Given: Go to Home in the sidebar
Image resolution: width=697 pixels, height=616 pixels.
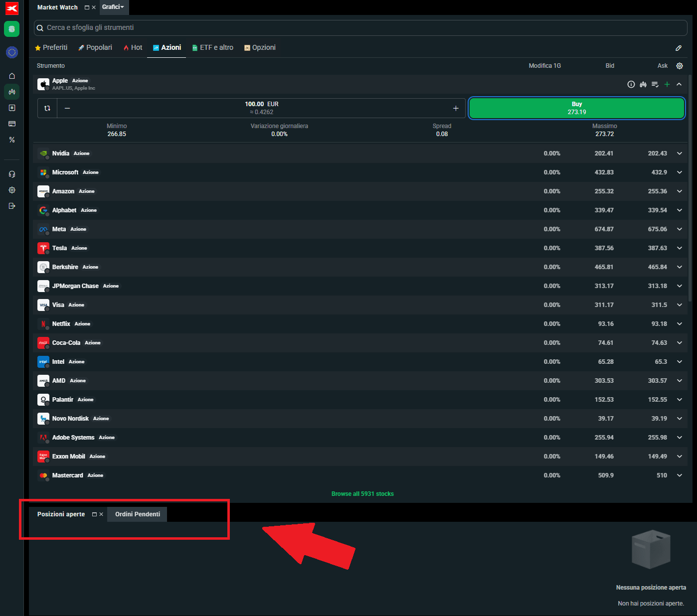Looking at the screenshot, I should (x=12, y=76).
